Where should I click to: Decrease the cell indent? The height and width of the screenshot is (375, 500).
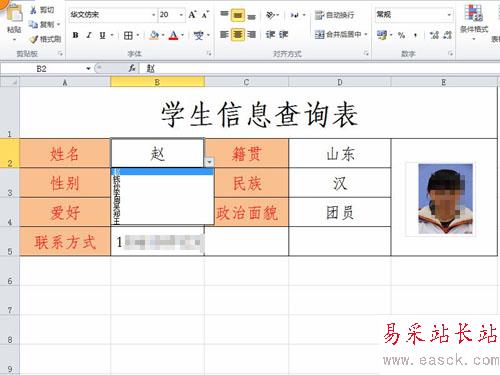[270, 34]
